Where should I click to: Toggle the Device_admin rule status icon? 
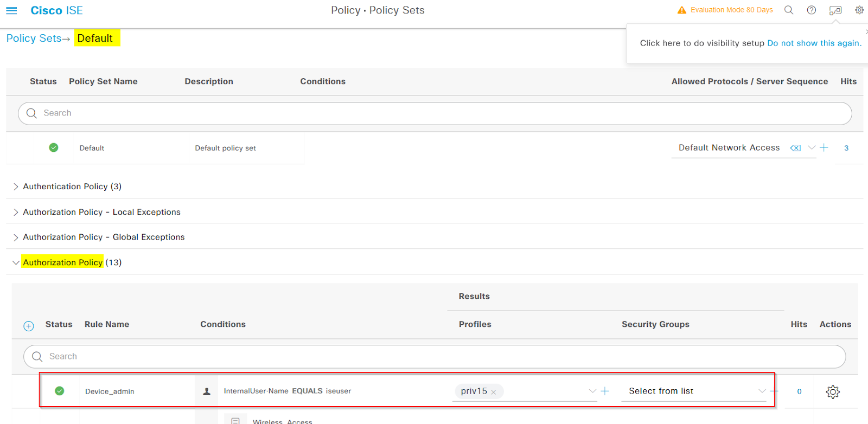[60, 391]
